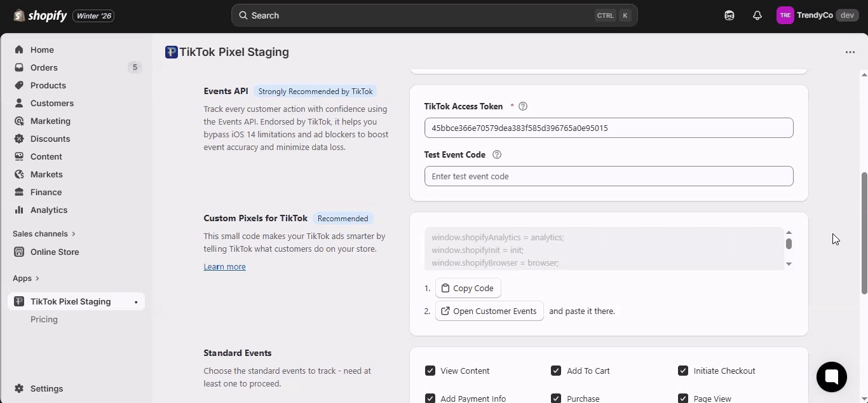Open the three-dot more actions menu

[850, 52]
